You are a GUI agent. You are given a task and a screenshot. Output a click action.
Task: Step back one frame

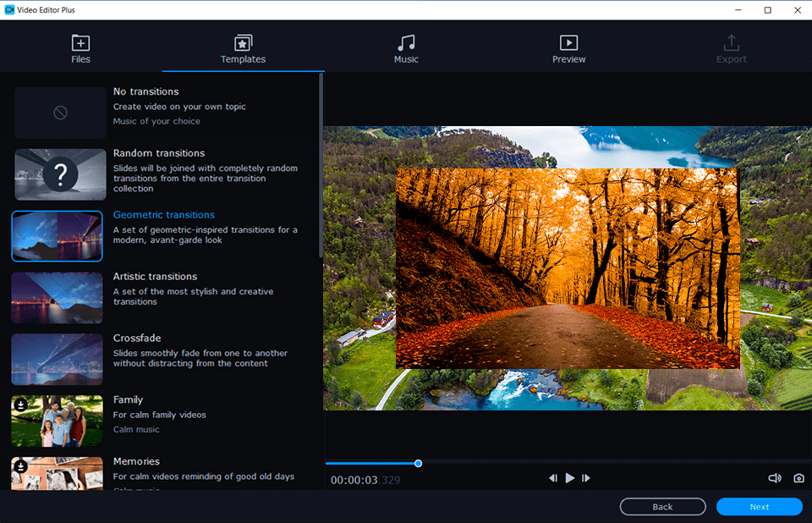coord(552,477)
